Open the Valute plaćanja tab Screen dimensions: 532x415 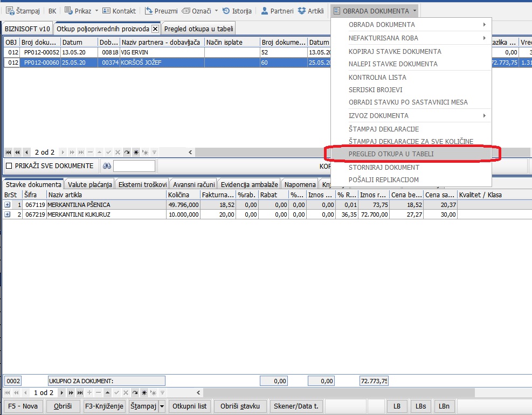point(89,185)
